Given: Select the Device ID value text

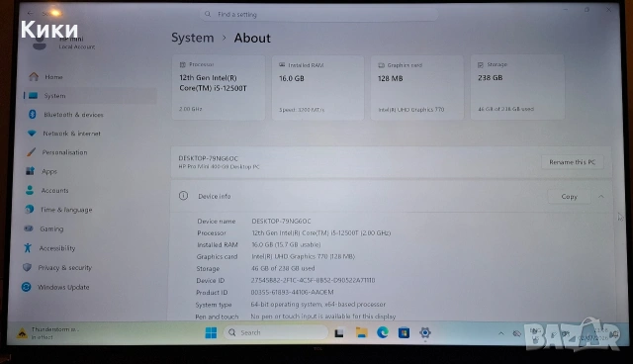Looking at the screenshot, I should point(313,280).
